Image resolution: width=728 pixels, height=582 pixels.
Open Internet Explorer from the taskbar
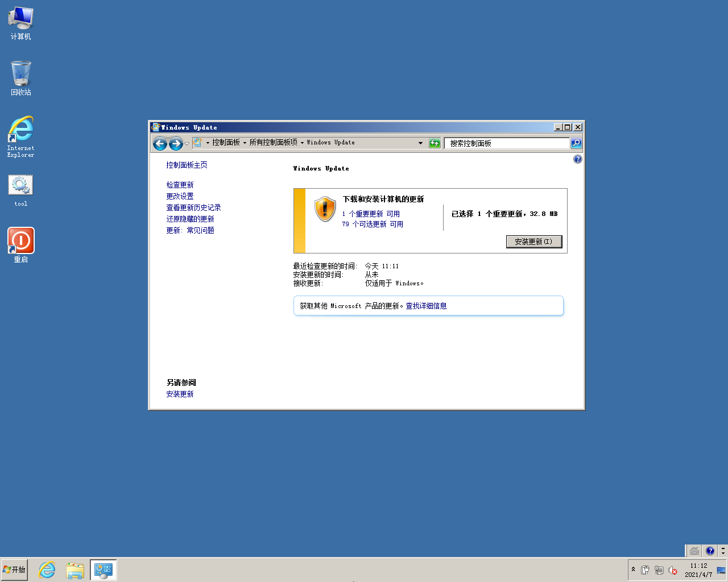pyautogui.click(x=47, y=569)
